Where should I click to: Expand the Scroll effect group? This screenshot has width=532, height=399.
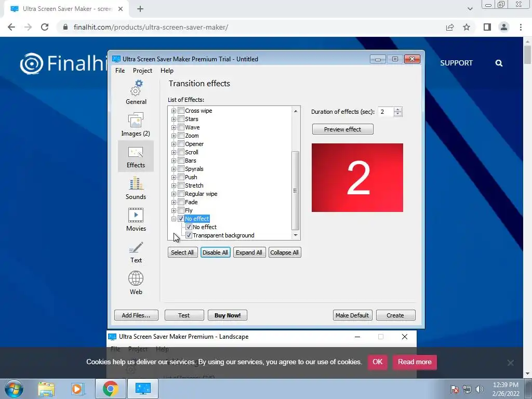pos(174,152)
